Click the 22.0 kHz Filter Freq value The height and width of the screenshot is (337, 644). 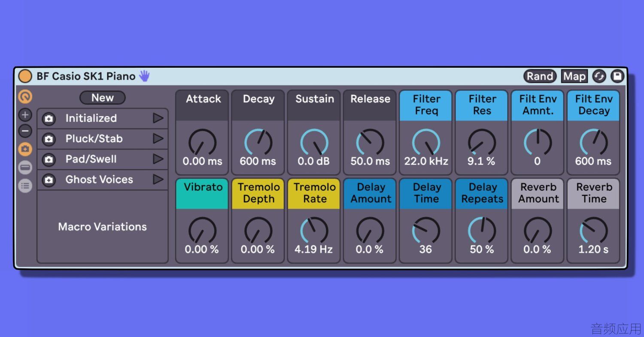(x=426, y=161)
